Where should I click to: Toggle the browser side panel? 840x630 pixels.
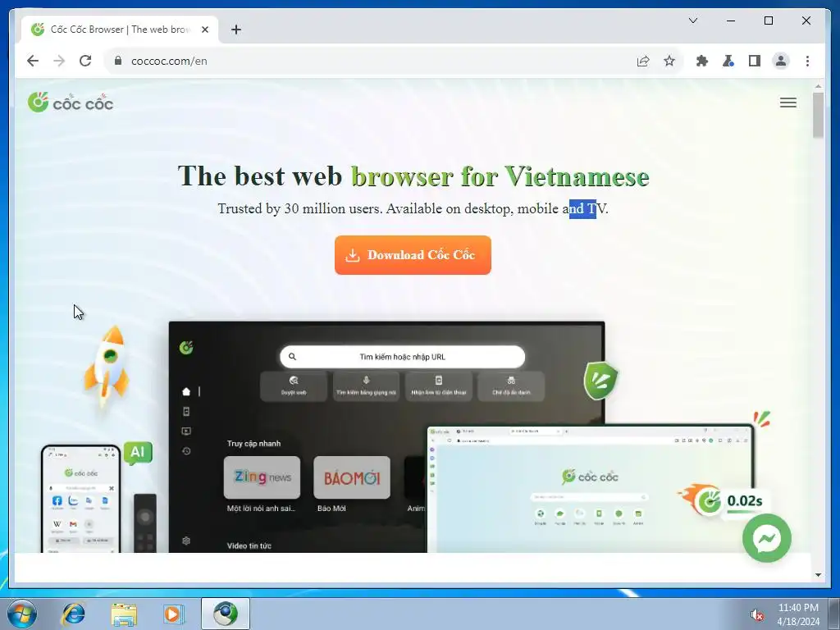point(755,61)
